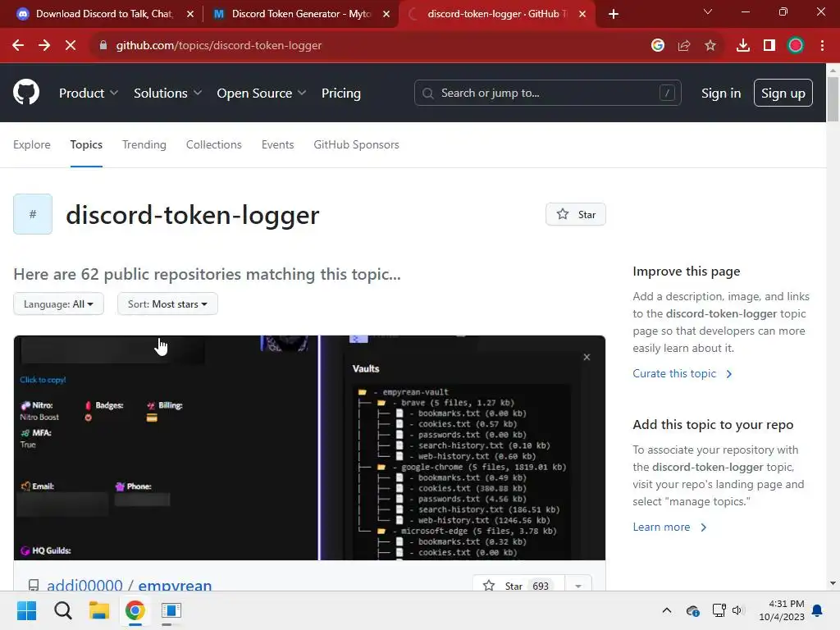Star the discord-token-logger topic
The image size is (840, 630).
[576, 214]
